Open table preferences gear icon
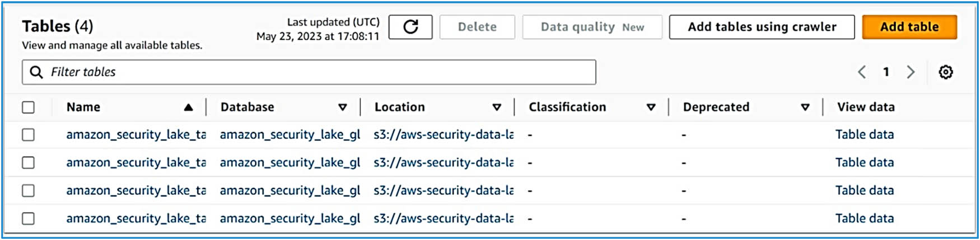Viewport: 980px width, 240px height. click(x=945, y=72)
